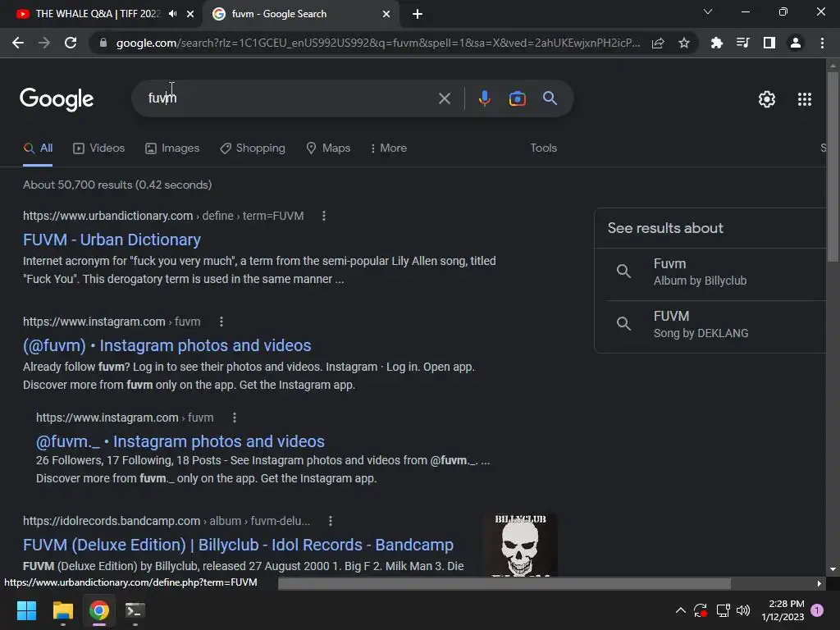See results about FUVM Song by DEKLANG
840x630 pixels.
(x=710, y=325)
